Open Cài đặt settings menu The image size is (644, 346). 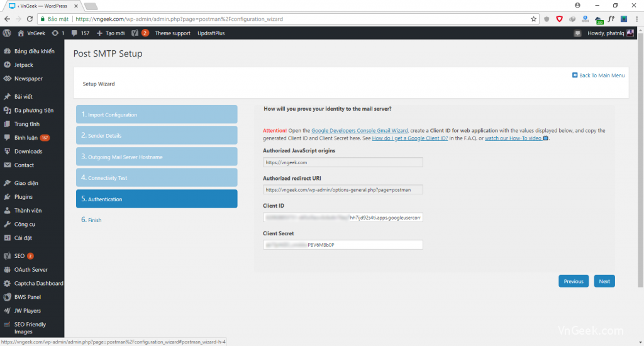(32, 238)
